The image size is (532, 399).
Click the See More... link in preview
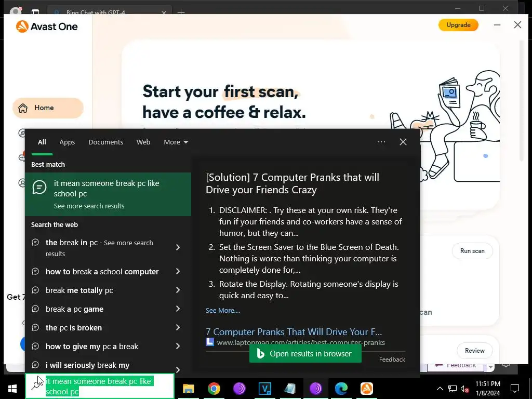coord(222,311)
